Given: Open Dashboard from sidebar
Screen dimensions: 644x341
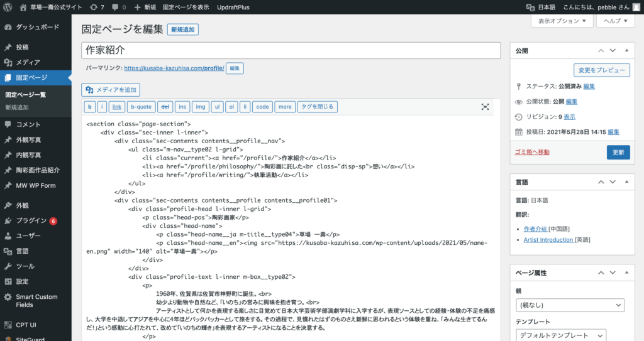Looking at the screenshot, I should tap(37, 28).
